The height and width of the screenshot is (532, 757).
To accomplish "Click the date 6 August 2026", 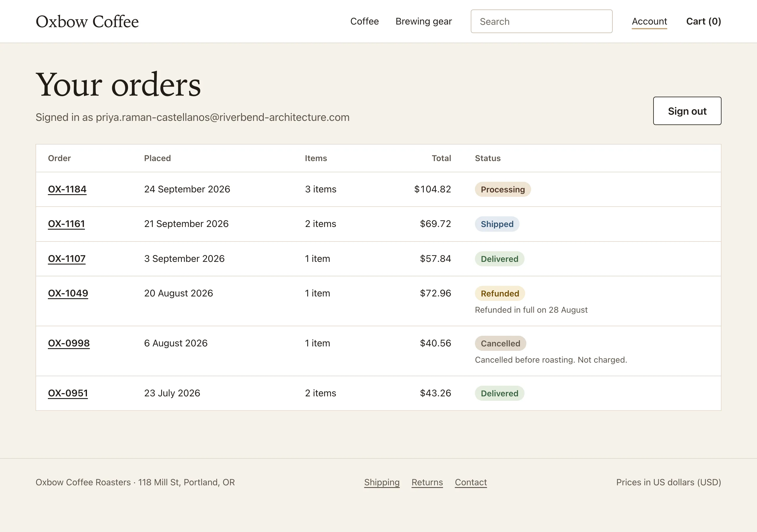I will point(176,343).
